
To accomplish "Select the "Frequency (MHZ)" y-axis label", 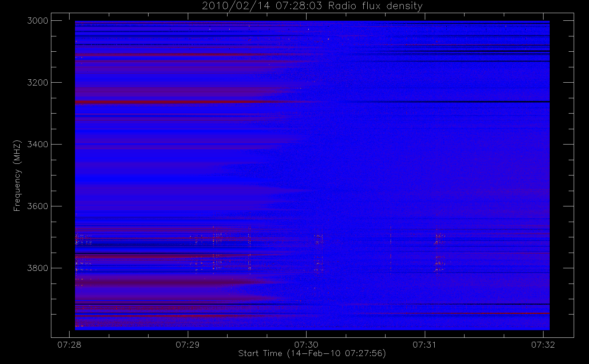I will (17, 175).
